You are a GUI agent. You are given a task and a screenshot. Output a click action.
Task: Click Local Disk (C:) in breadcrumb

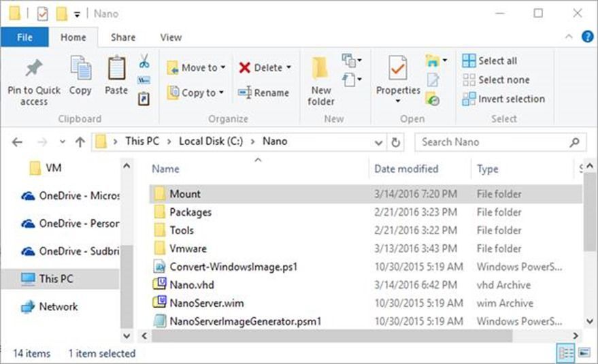[x=211, y=142]
